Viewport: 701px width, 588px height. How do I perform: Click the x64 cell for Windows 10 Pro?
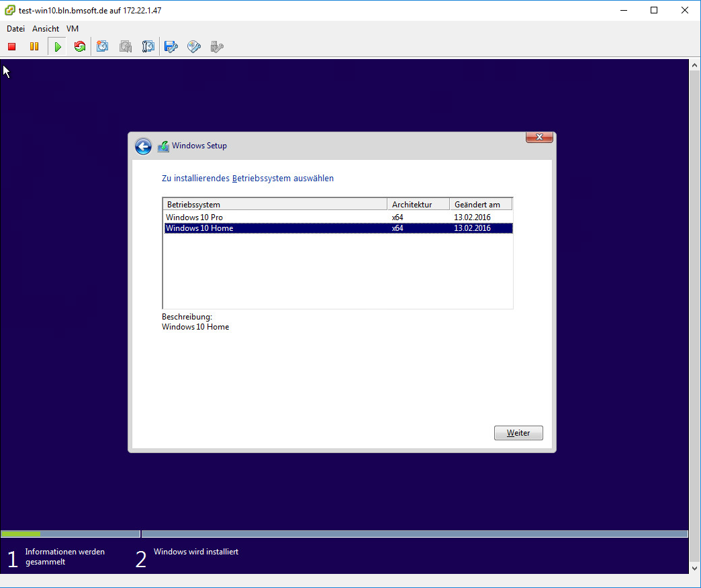(x=398, y=217)
